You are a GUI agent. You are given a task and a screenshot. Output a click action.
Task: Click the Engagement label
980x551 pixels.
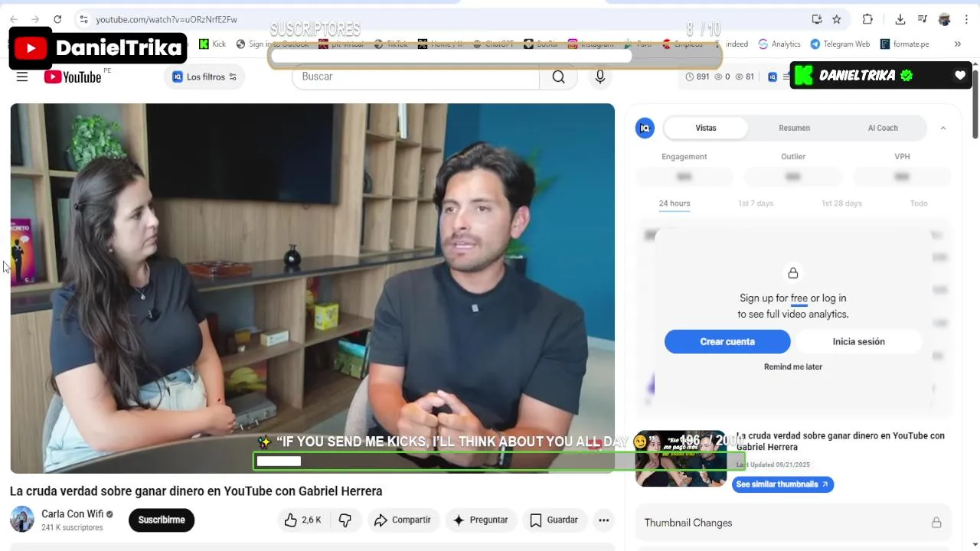684,157
